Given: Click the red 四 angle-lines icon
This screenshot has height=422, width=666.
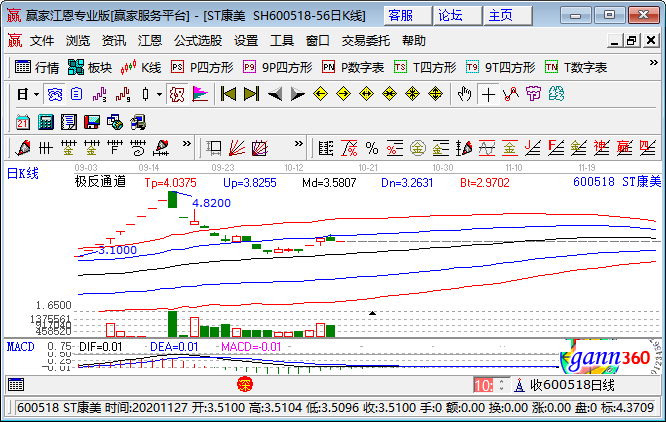Looking at the screenshot, I should (647, 148).
